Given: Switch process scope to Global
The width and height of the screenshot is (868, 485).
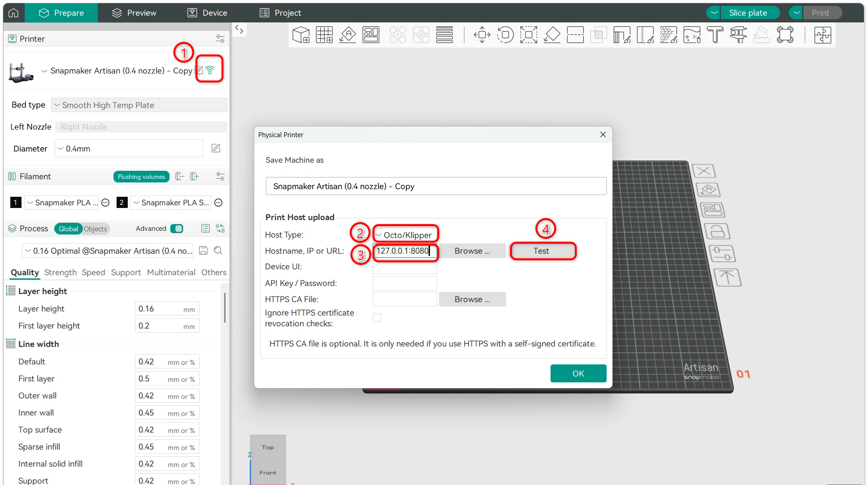Looking at the screenshot, I should 68,229.
